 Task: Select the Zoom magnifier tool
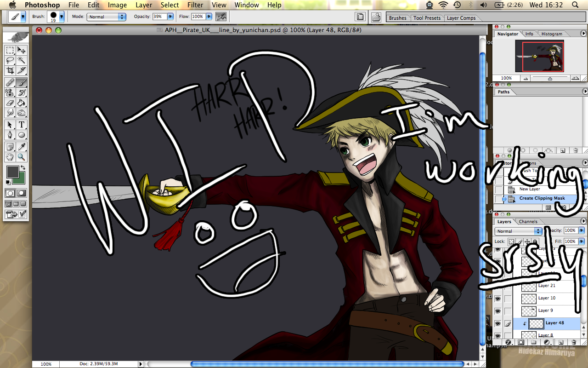point(22,157)
